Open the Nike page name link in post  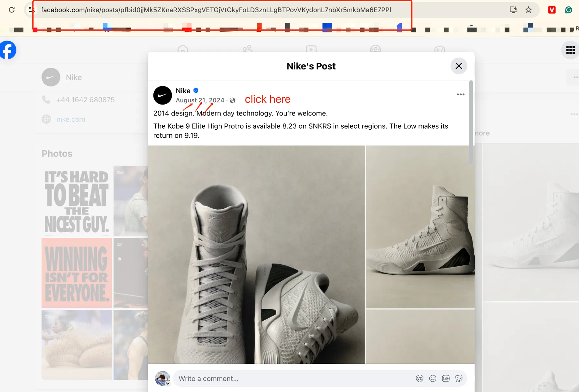[183, 91]
